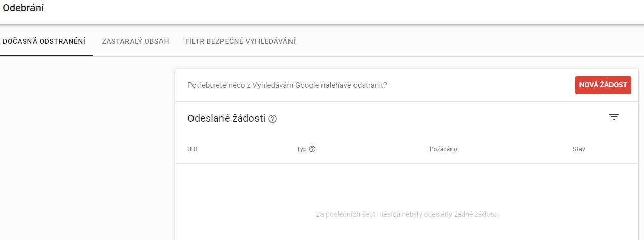The height and width of the screenshot is (240, 644).
Task: Click the Odebrání page title
Action: pos(23,8)
